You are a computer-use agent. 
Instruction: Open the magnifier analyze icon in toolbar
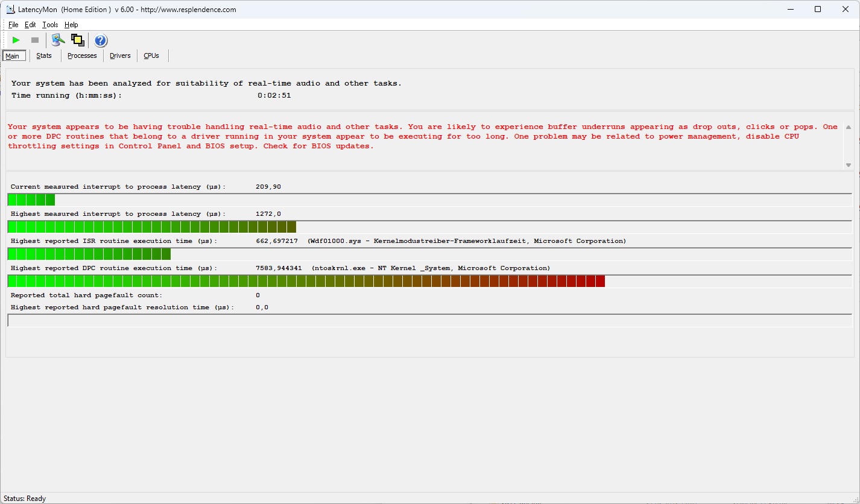58,40
